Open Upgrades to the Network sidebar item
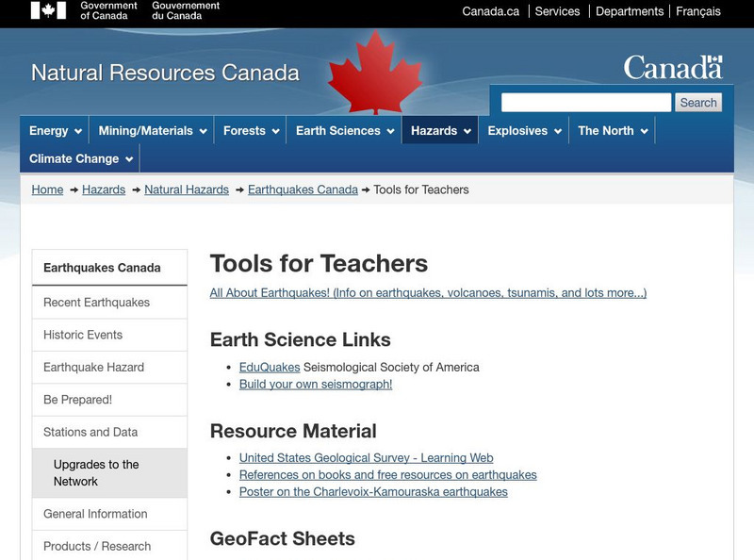 (109, 473)
